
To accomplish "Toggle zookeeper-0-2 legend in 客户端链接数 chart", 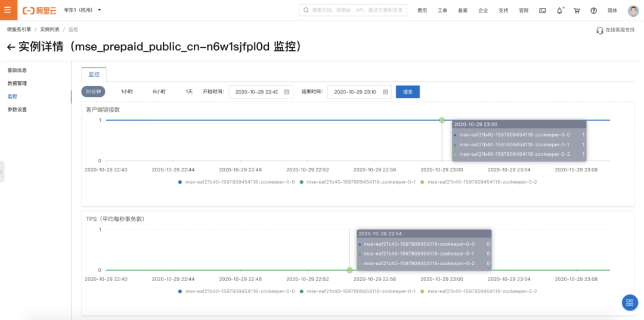I will coord(478,182).
